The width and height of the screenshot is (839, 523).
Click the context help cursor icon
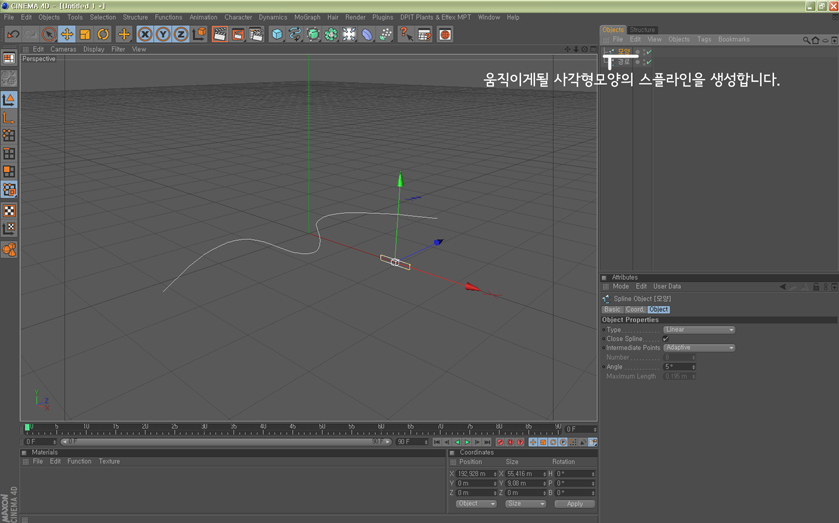pyautogui.click(x=406, y=35)
